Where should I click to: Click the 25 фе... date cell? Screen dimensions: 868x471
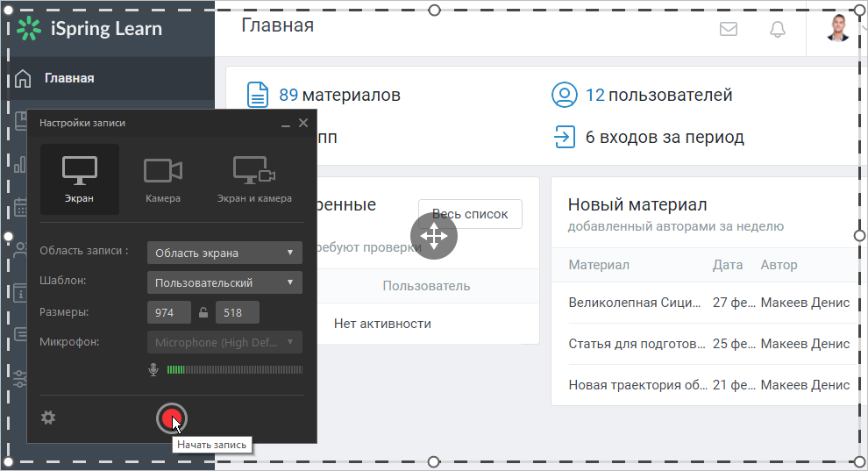click(x=734, y=344)
